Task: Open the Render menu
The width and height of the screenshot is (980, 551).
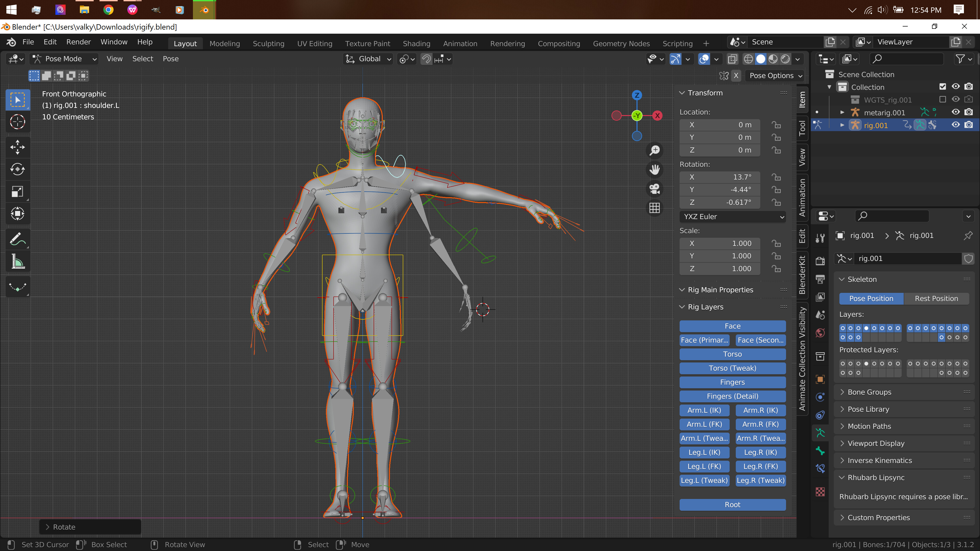Action: (x=78, y=42)
